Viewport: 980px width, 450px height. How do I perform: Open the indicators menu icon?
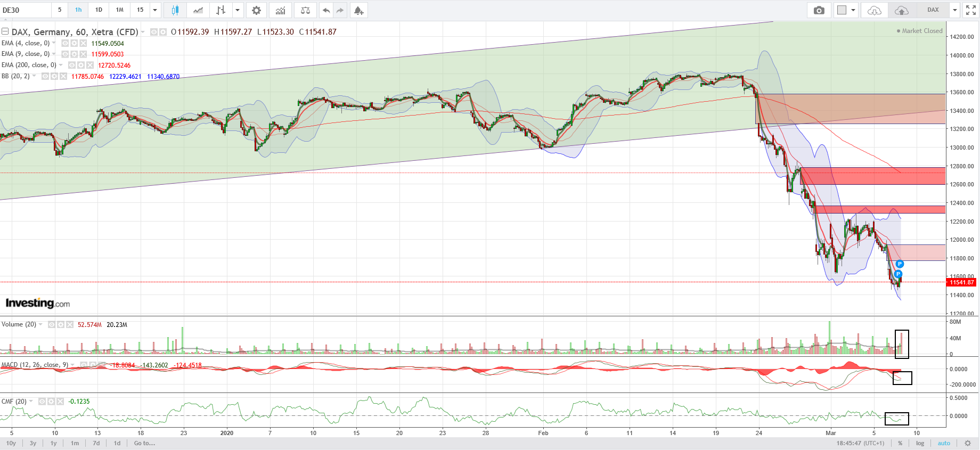click(x=281, y=10)
